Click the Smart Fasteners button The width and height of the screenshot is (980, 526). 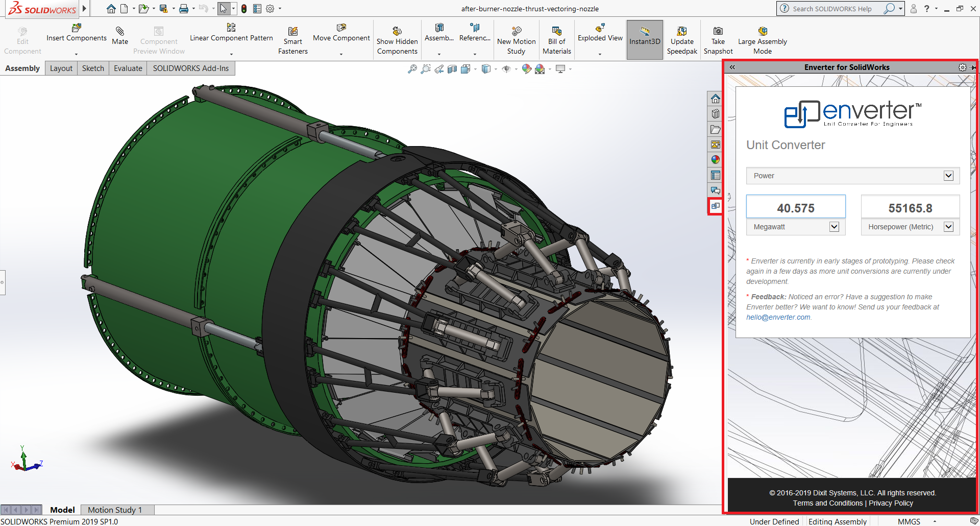(293, 40)
